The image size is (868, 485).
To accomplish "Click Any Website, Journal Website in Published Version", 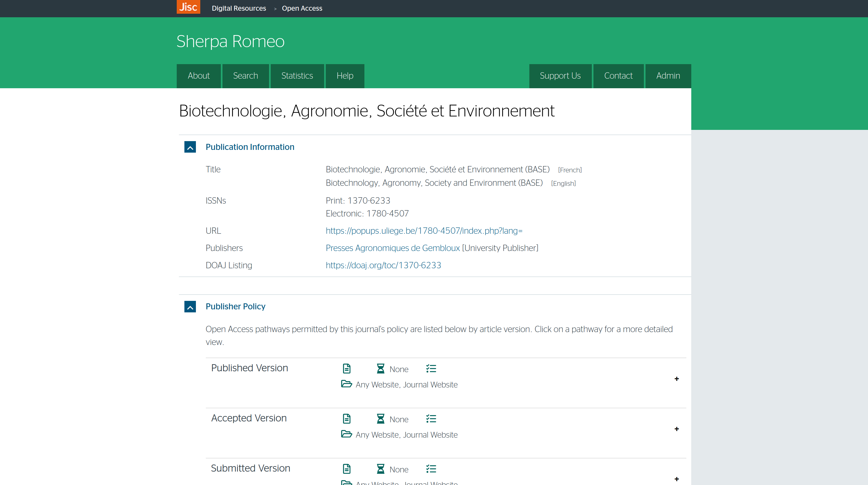I will pyautogui.click(x=406, y=384).
